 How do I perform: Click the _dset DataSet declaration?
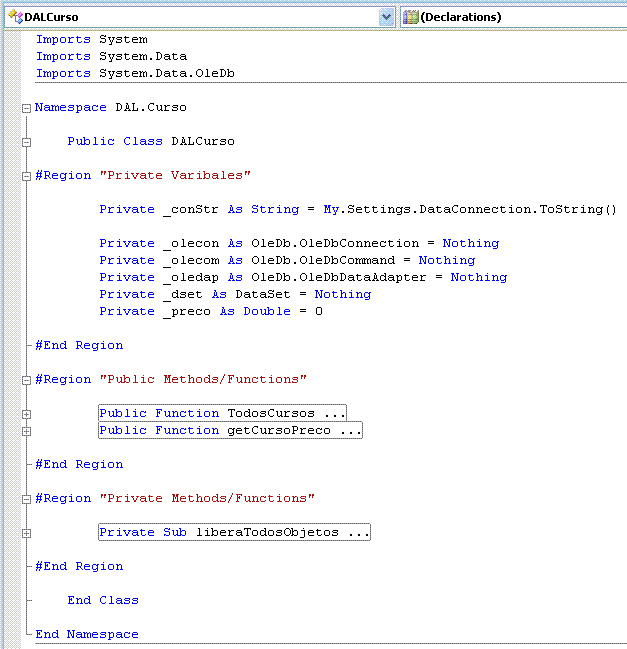235,294
